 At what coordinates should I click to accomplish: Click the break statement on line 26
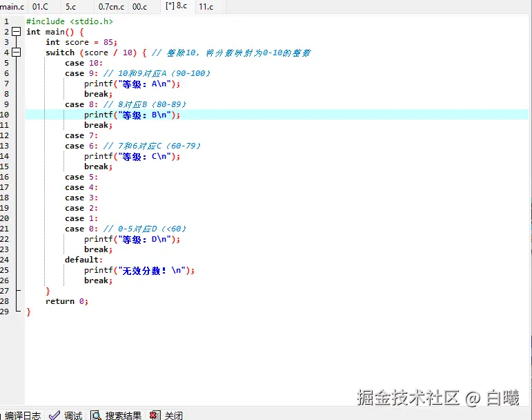[x=98, y=280]
